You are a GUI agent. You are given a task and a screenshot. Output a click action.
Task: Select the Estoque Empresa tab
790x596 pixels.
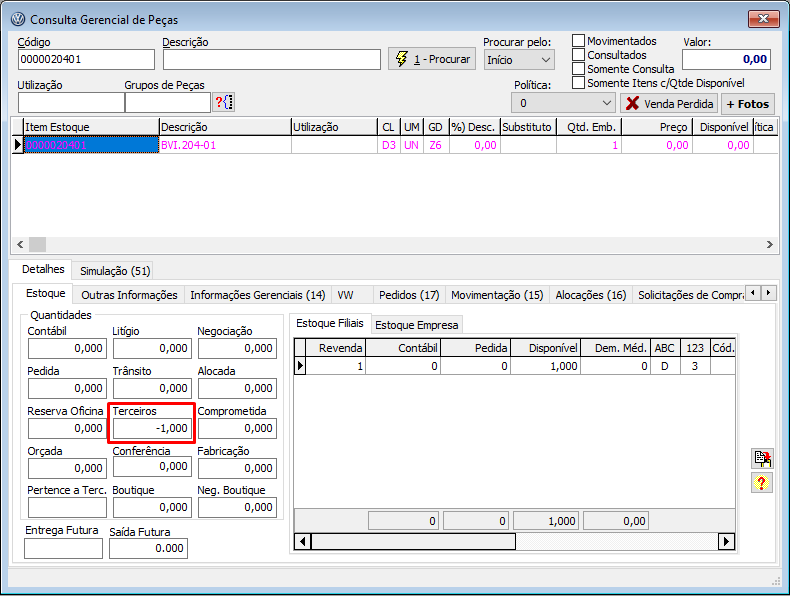(416, 325)
